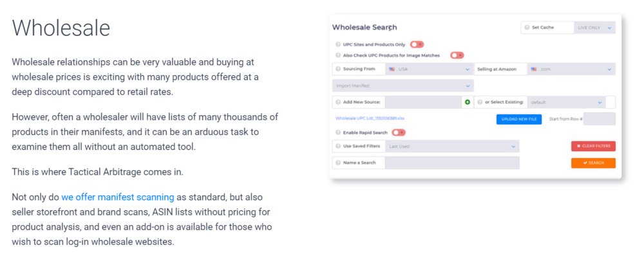644x254 pixels.
Task: Click the green plus icon beside Add New Source
Action: (468, 102)
